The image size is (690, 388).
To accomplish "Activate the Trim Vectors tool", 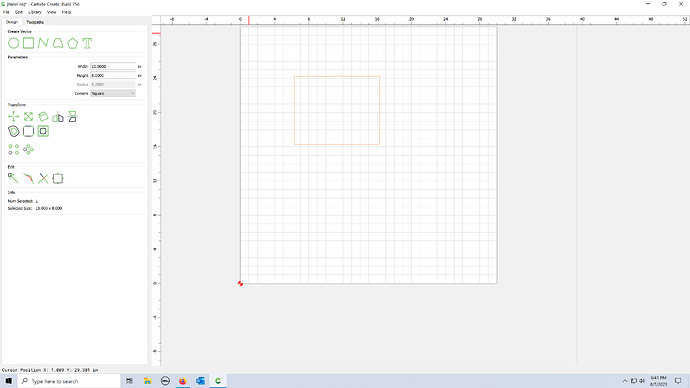I will pos(29,178).
